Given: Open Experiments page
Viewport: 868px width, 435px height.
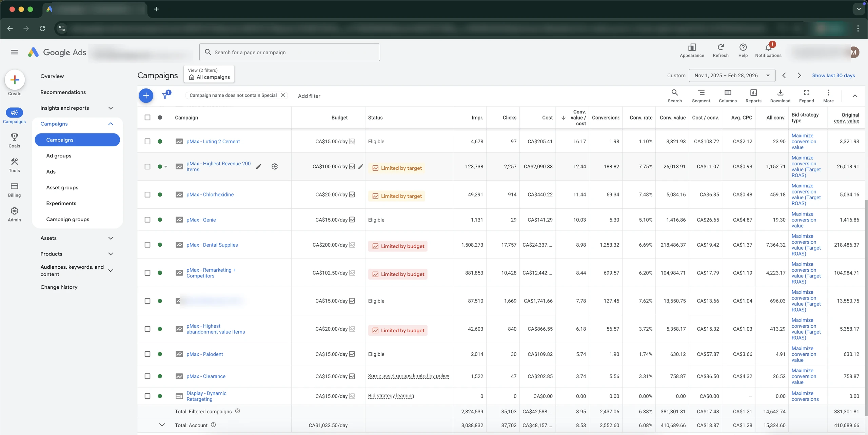Looking at the screenshot, I should tap(61, 203).
